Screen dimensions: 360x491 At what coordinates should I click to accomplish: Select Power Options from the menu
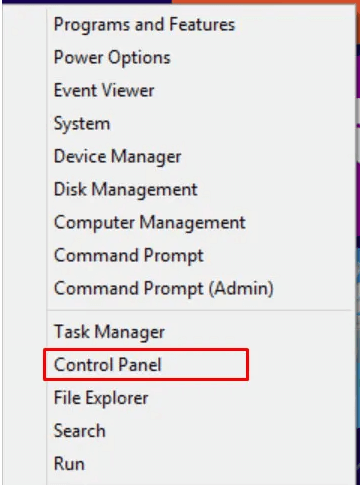(x=112, y=58)
